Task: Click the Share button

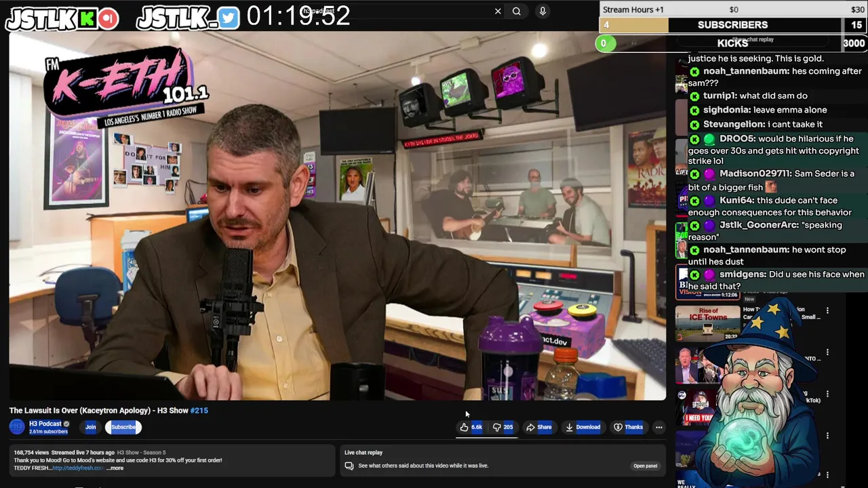Action: coord(539,427)
